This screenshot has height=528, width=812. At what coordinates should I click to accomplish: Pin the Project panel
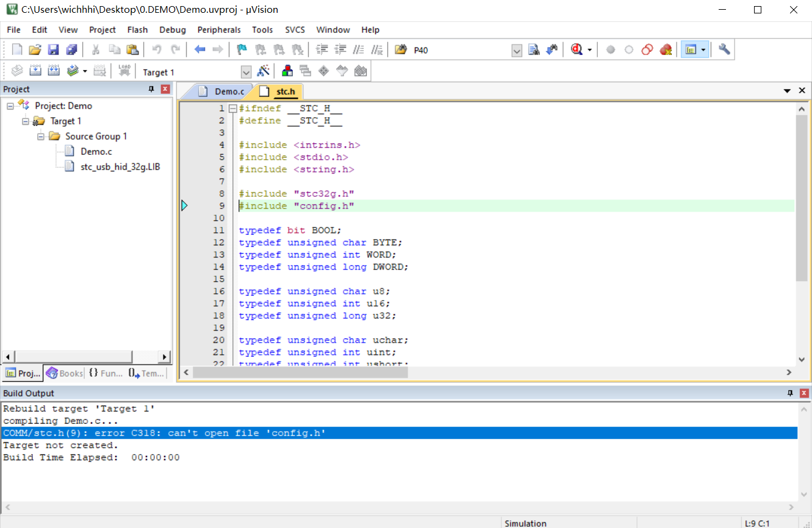point(151,89)
